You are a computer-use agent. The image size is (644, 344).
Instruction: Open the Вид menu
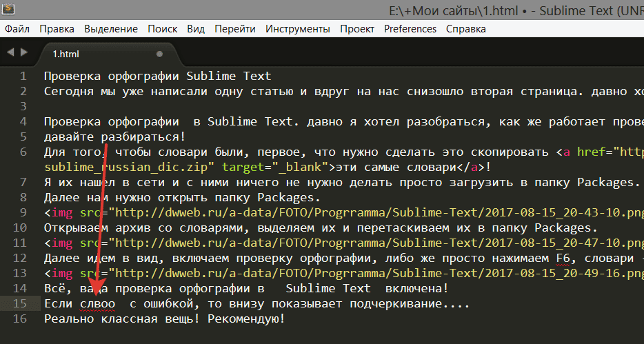(196, 29)
